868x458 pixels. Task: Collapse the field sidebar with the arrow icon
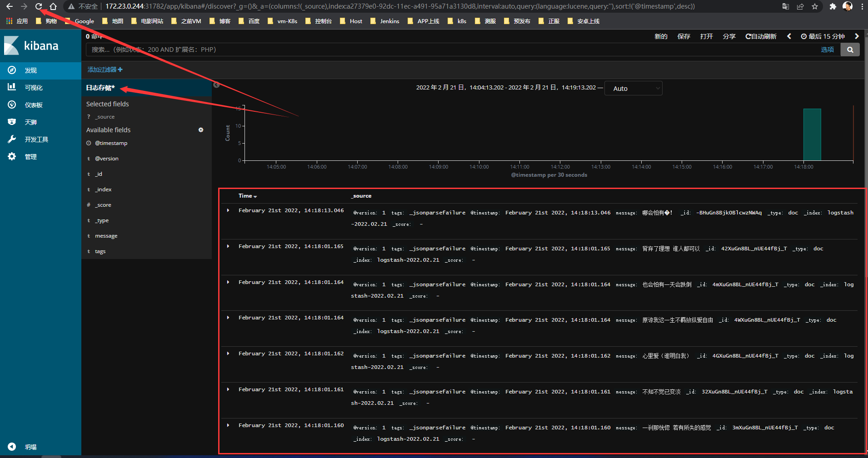(217, 85)
